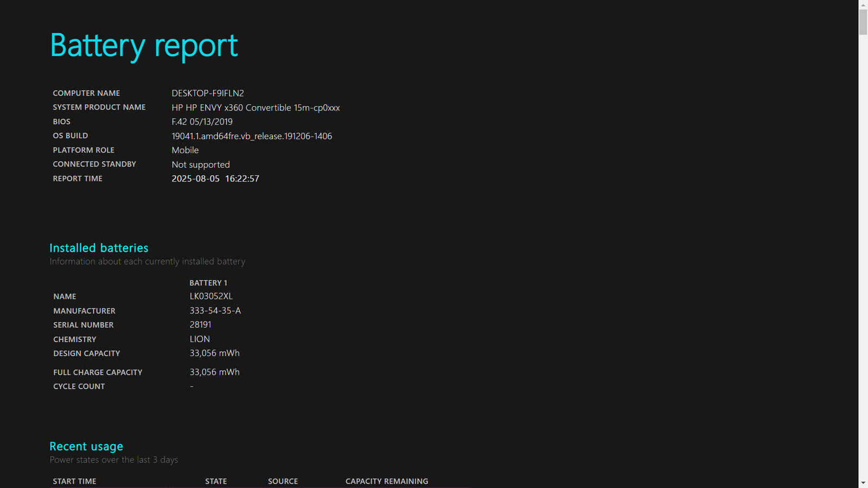
Task: Select the F.42 05/13/2019 BIOS value
Action: [202, 121]
